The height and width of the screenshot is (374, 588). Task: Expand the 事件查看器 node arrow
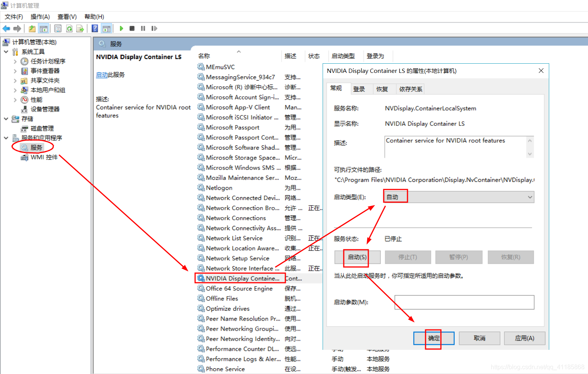[x=15, y=71]
